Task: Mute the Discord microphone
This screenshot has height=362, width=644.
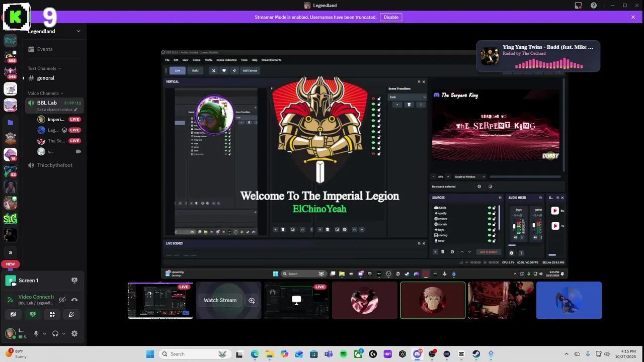Action: 36,333
